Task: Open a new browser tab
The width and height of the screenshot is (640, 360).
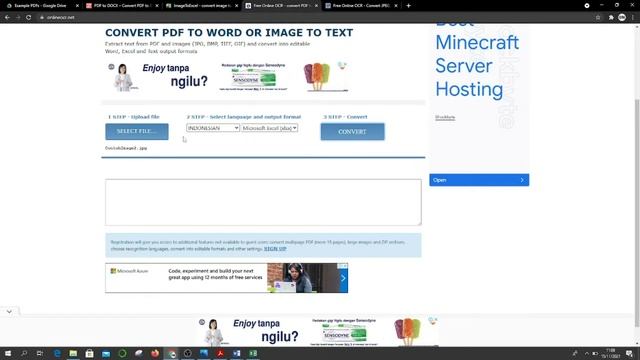Action: coord(409,6)
